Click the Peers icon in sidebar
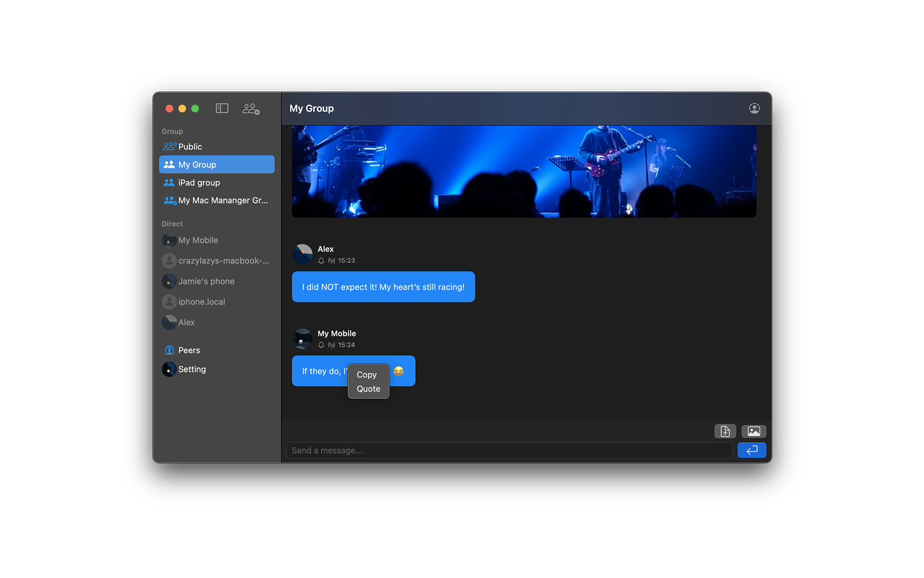The image size is (924, 578). click(169, 350)
